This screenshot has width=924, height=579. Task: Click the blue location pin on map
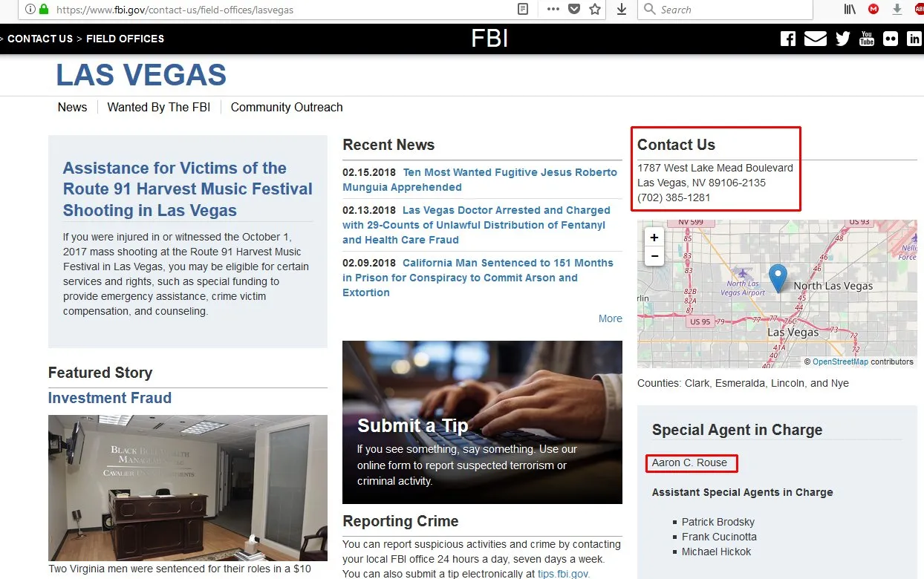click(x=777, y=278)
